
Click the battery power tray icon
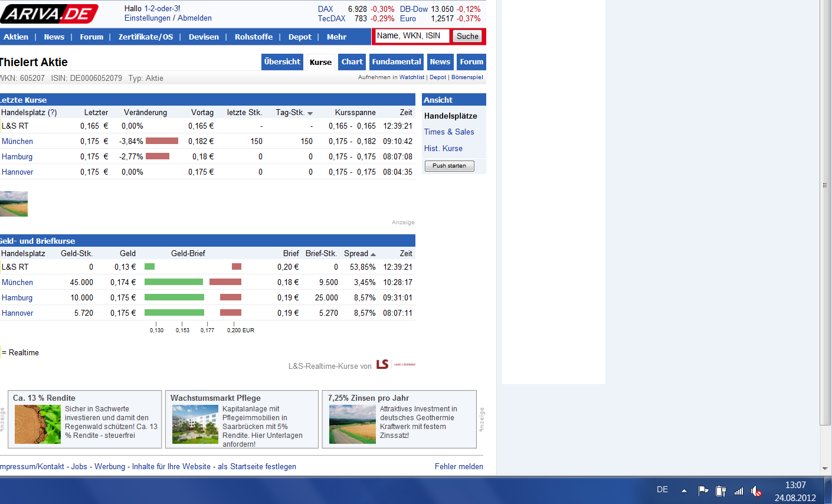pos(720,490)
